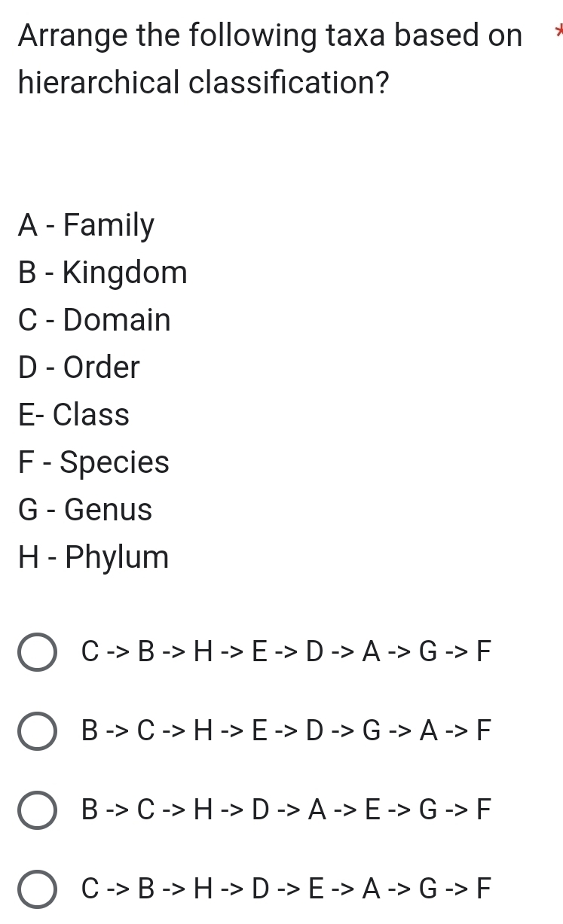
Task: Click the 'hierarchical classification?' text line
Action: (x=203, y=83)
